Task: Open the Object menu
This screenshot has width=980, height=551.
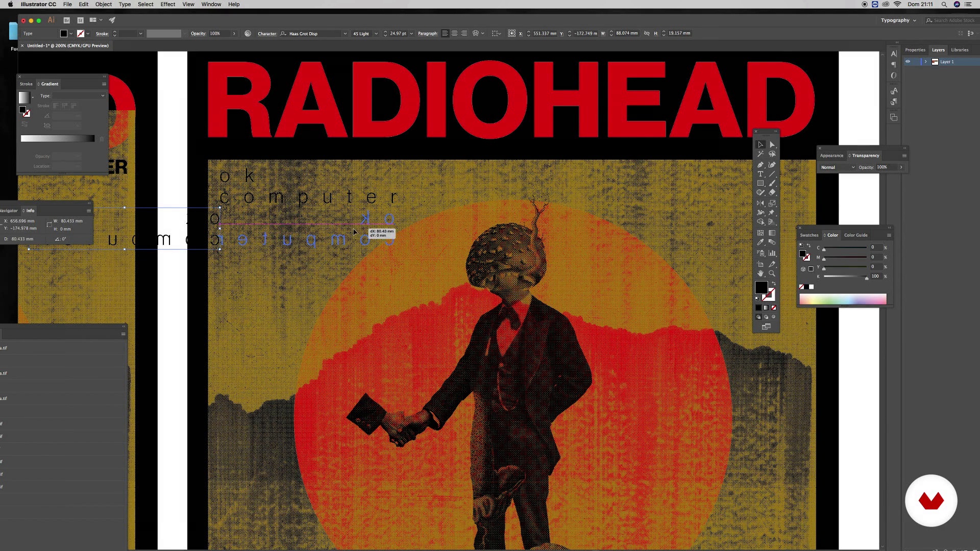Action: click(103, 4)
